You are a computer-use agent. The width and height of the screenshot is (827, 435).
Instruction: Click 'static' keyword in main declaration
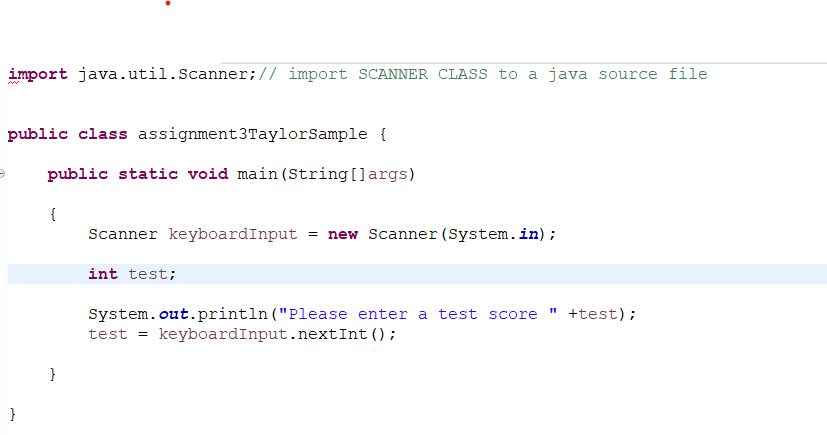pos(148,174)
